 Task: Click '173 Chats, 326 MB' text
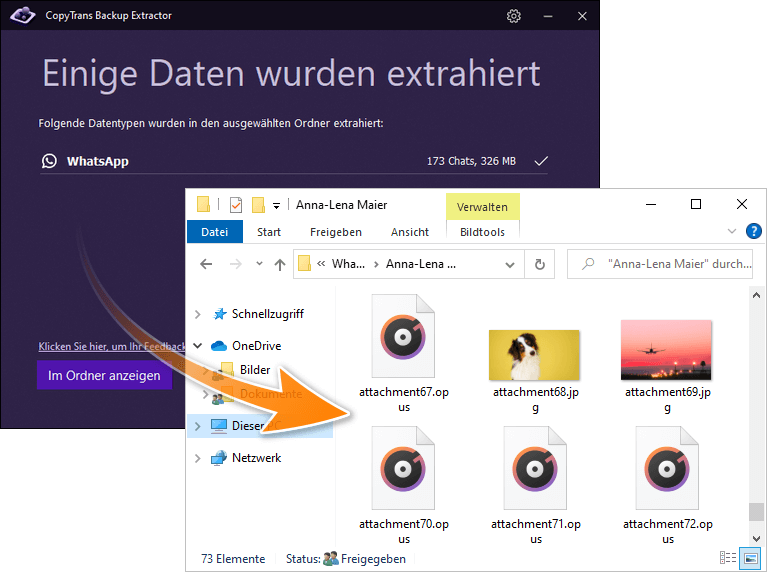[471, 161]
